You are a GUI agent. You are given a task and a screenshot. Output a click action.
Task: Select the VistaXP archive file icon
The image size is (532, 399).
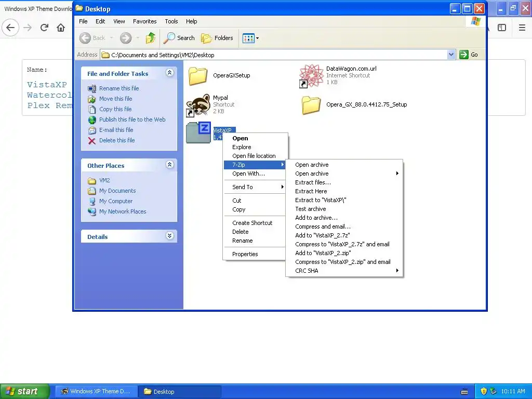click(x=199, y=132)
